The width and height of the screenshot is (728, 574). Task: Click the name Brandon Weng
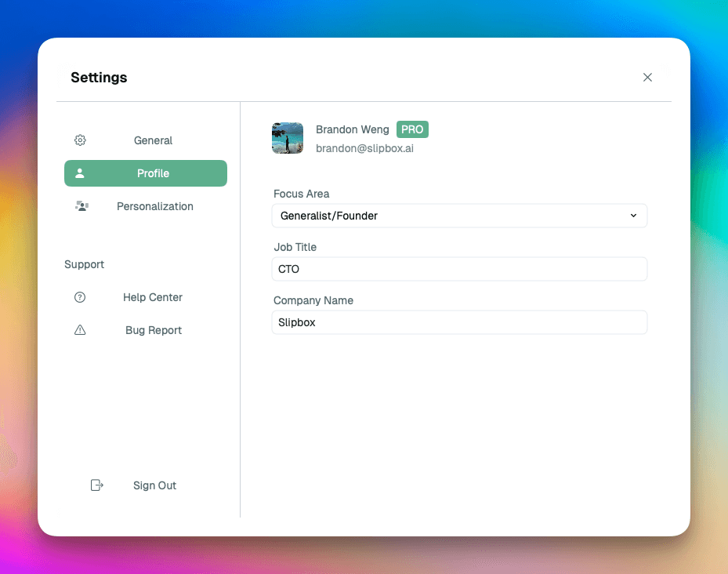[x=353, y=129]
